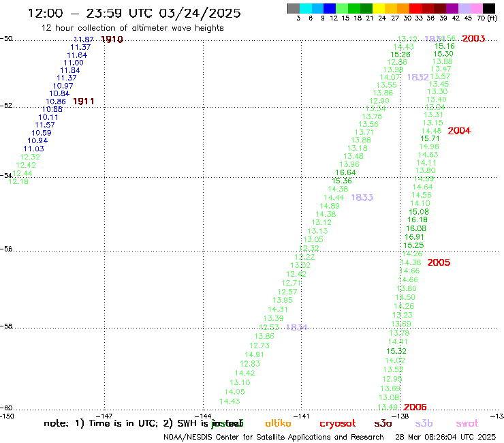Click the cyan 6 ft legend swatch
Screen dimensions: 504x443
coord(306,8)
